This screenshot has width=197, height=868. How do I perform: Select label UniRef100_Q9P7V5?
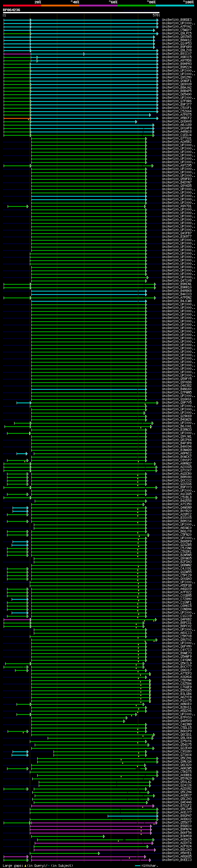177,403
